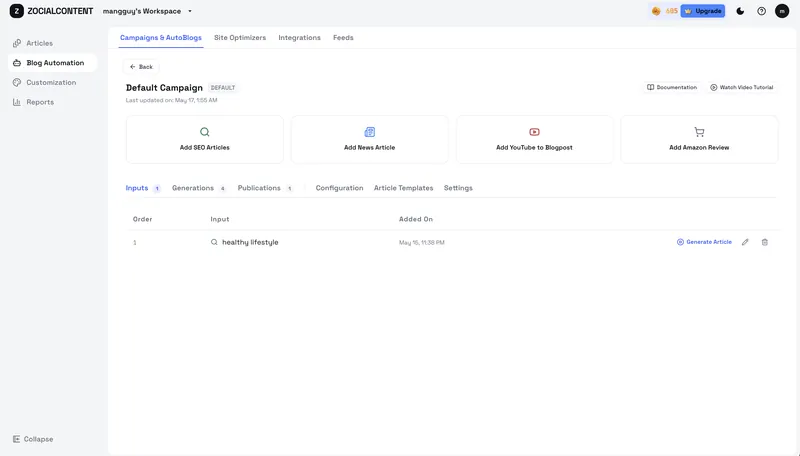Click Add YouTube to Blogpost card

[534, 139]
